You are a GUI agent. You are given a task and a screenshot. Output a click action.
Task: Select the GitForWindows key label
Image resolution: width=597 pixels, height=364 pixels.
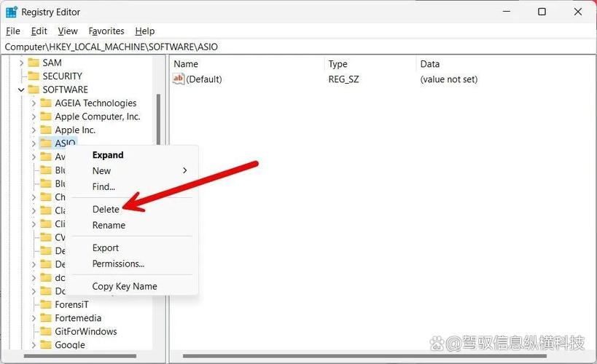coord(86,331)
